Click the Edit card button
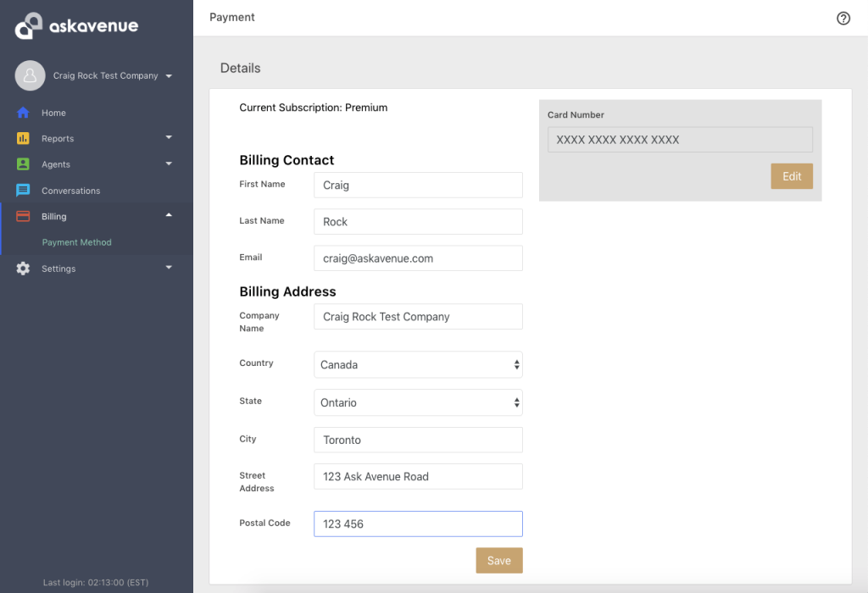 point(792,176)
